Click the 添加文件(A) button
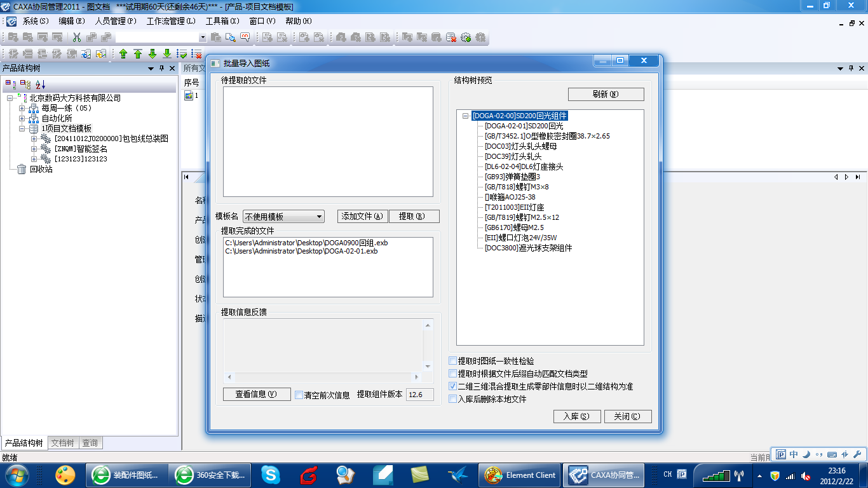 362,216
